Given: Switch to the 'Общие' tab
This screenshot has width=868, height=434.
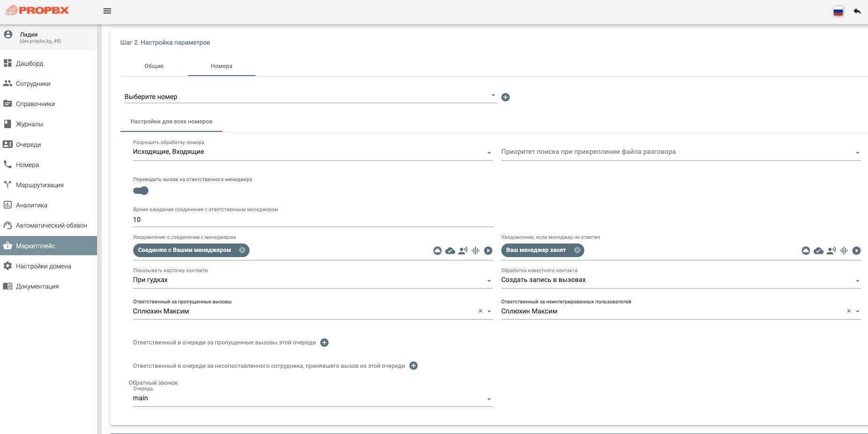Looking at the screenshot, I should pyautogui.click(x=154, y=66).
